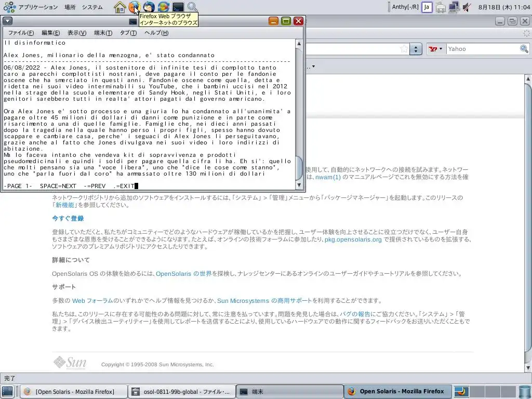The height and width of the screenshot is (399, 532).
Task: Open the update manager panel icon
Action: point(164,7)
